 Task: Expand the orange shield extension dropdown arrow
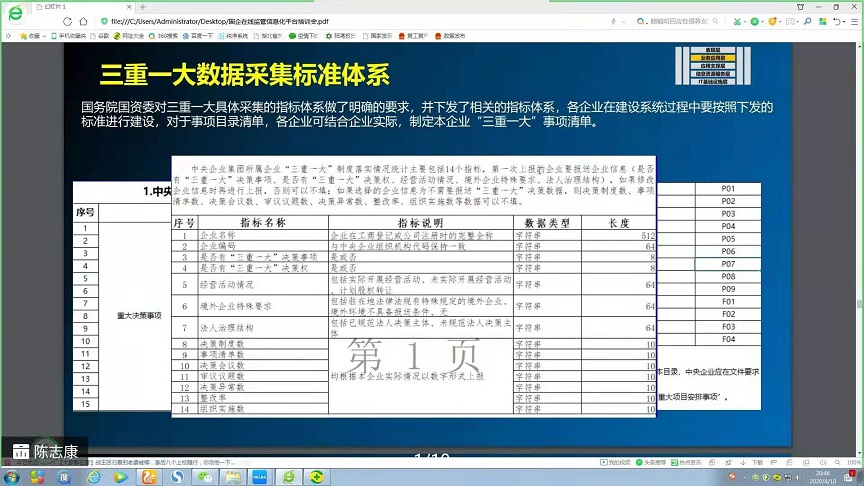tap(780, 21)
